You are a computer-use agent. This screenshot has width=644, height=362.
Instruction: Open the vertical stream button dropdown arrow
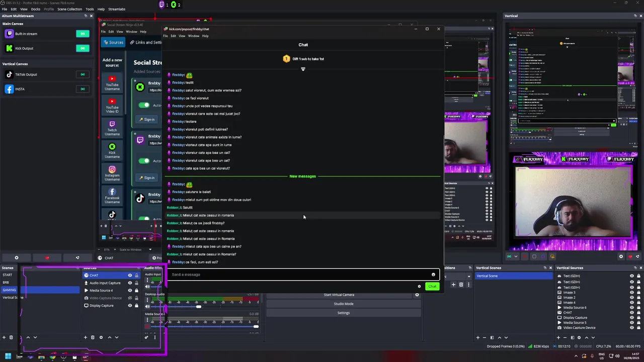[x=515, y=256]
